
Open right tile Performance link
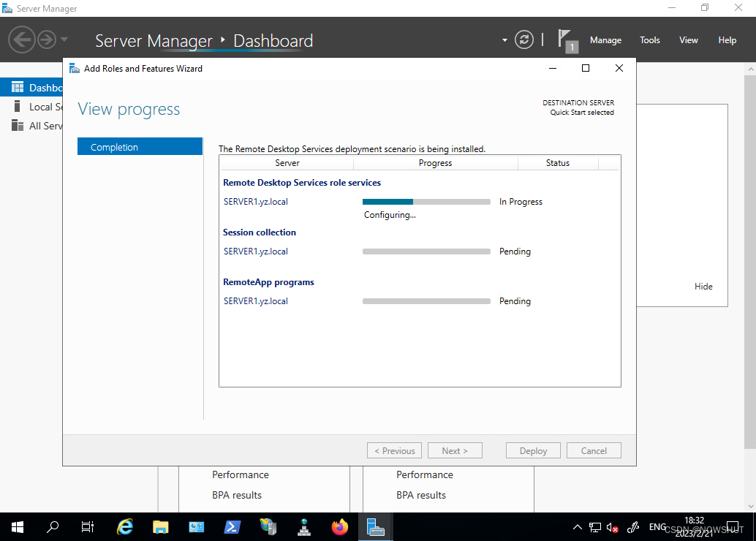[x=425, y=474]
